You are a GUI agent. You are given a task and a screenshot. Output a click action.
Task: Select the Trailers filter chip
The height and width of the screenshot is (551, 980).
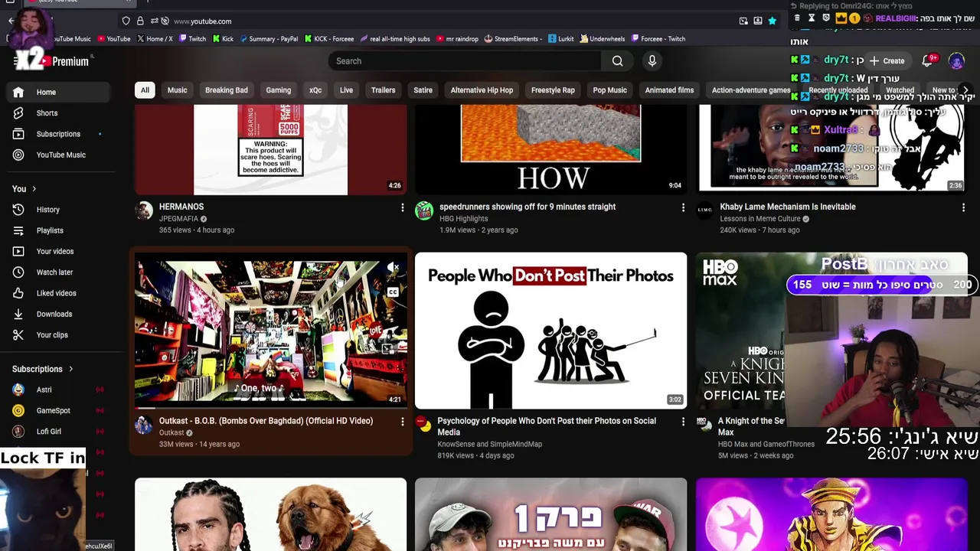coord(383,90)
